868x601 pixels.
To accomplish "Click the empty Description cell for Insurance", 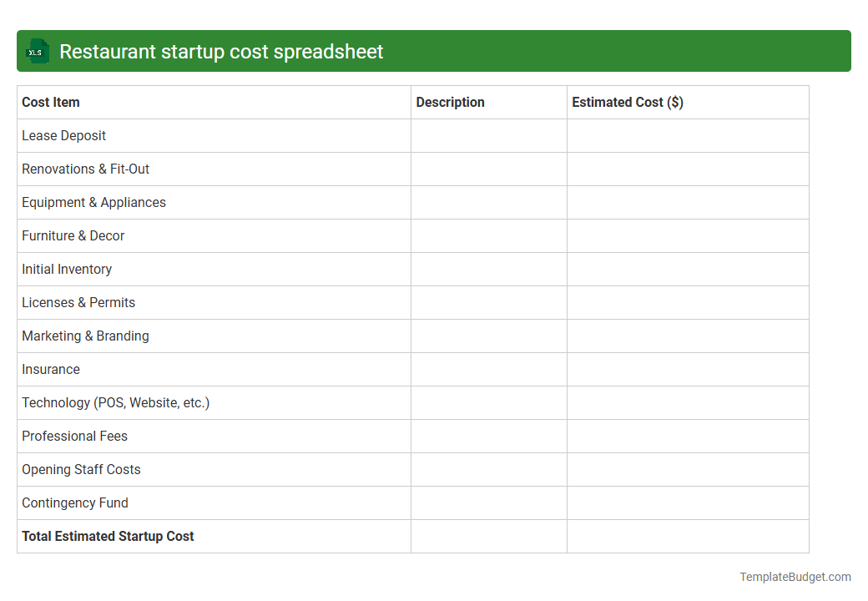I will point(488,369).
